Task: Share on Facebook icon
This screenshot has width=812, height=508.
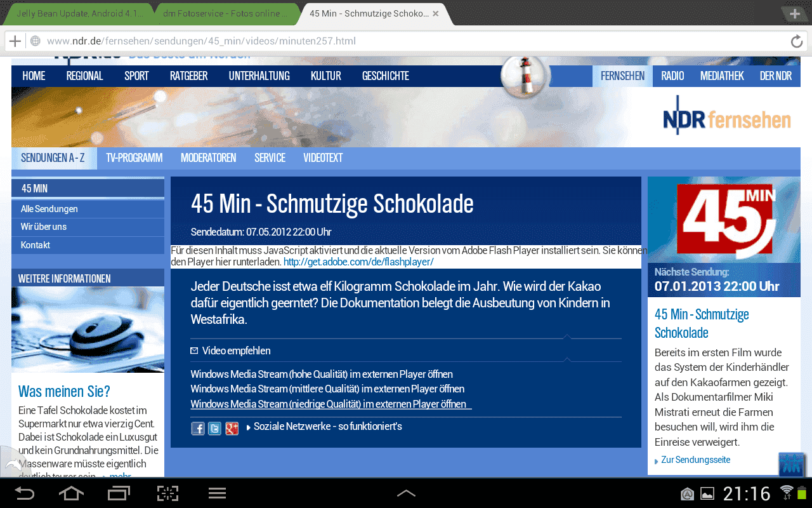Action: (198, 429)
